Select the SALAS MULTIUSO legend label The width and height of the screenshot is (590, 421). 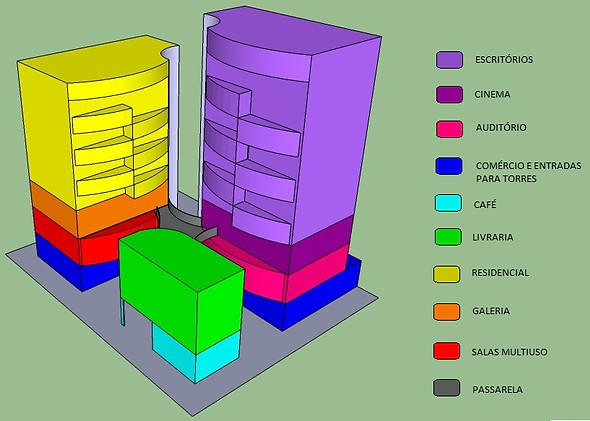point(509,352)
